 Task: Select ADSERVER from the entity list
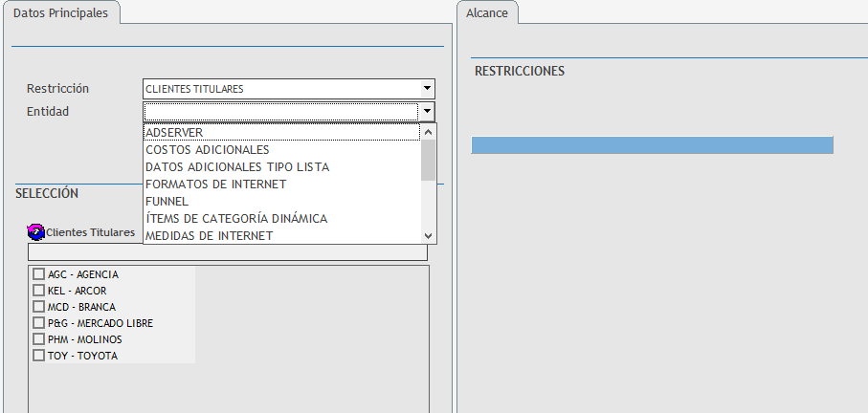[281, 133]
